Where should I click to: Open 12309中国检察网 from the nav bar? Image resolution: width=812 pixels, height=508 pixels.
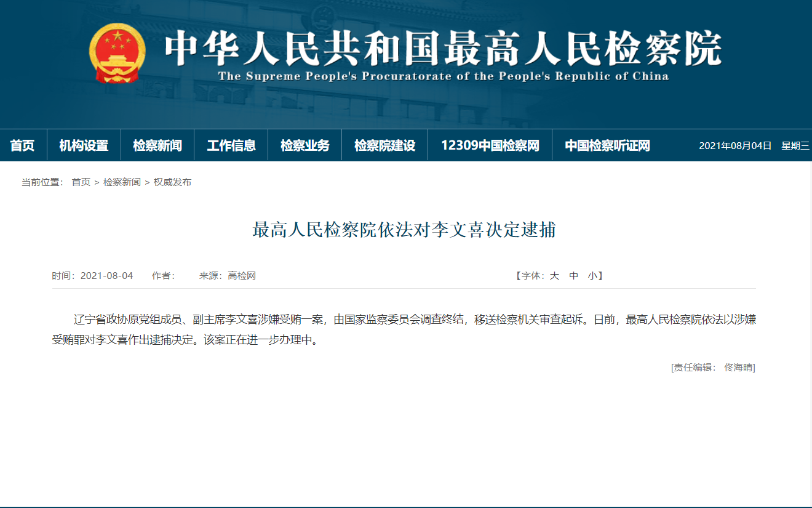click(490, 146)
